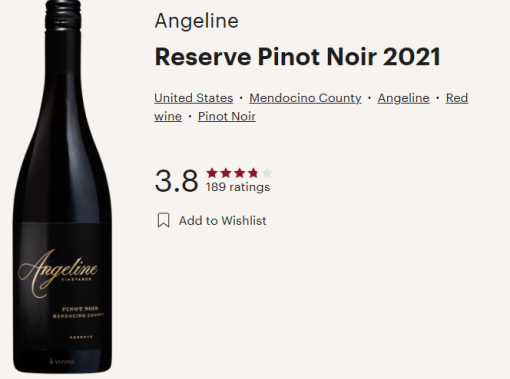Open the underlined Pinot Noir grape link
Image resolution: width=510 pixels, height=379 pixels.
coord(227,116)
